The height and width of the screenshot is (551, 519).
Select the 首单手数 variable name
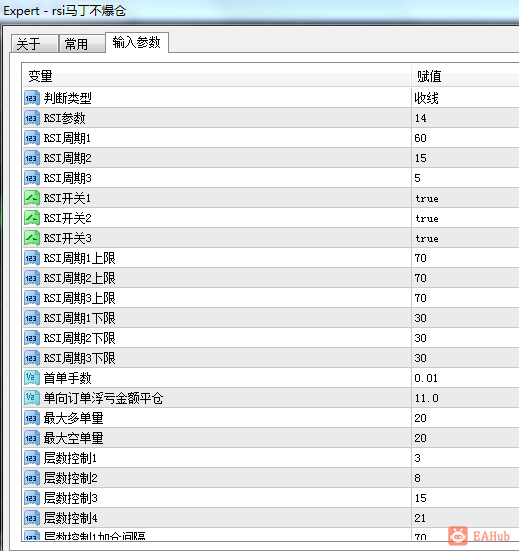coord(67,378)
